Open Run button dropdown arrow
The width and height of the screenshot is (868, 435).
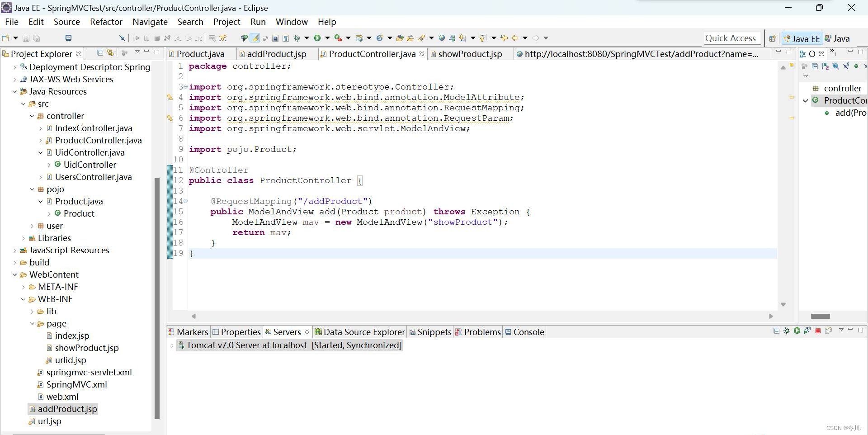point(327,38)
